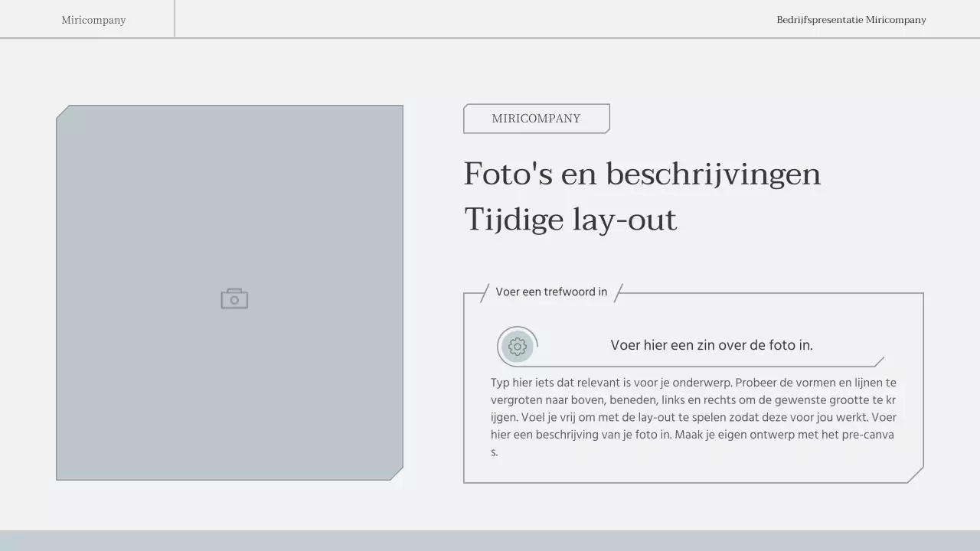Screen dimensions: 980x551
Task: Select the heading 'Foto's en beschrijvingen'
Action: pyautogui.click(x=642, y=174)
